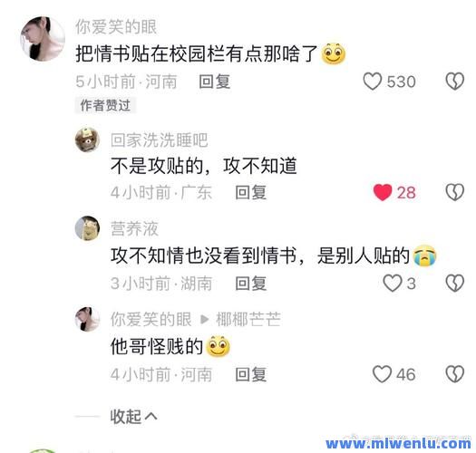Dislike 营养液's reply with broken heart

point(455,283)
